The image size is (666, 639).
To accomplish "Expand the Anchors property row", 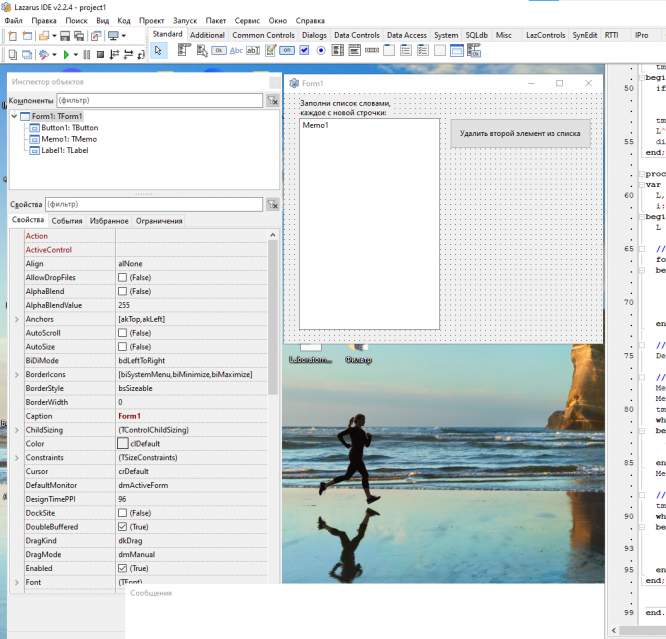I will pos(16,319).
